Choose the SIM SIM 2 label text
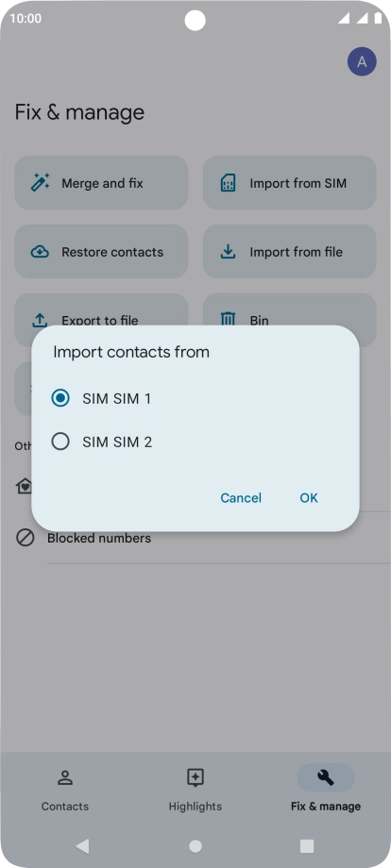Image resolution: width=391 pixels, height=868 pixels. coord(117,442)
